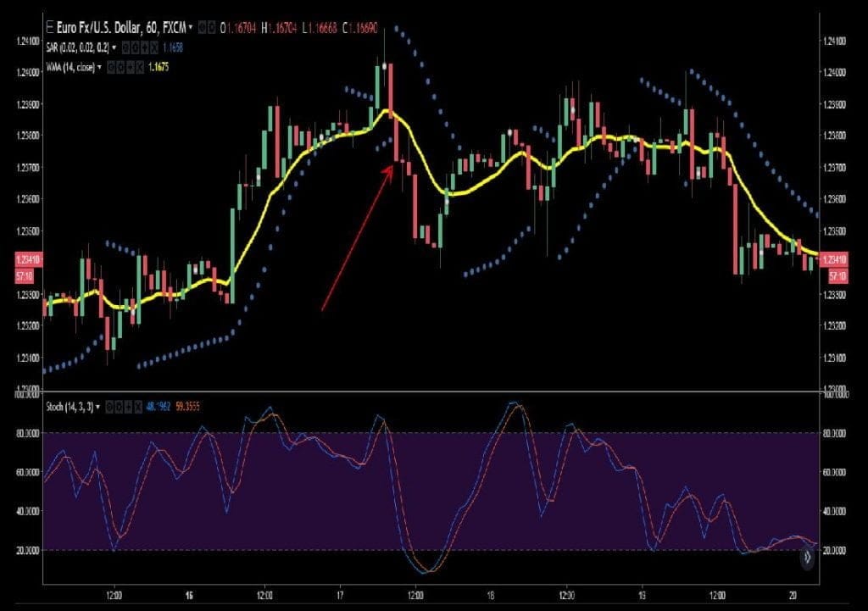Toggle visibility of the Stoch indicator
The width and height of the screenshot is (868, 611).
tap(109, 407)
